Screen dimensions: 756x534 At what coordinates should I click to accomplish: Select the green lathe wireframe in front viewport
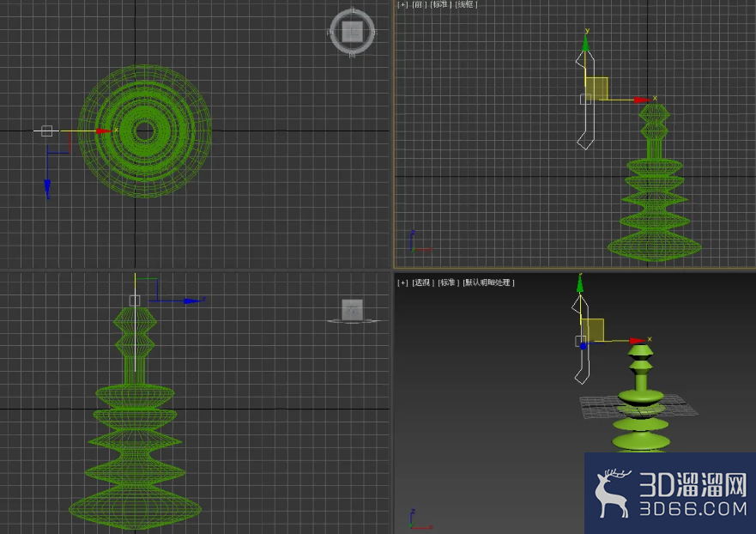coord(654,182)
